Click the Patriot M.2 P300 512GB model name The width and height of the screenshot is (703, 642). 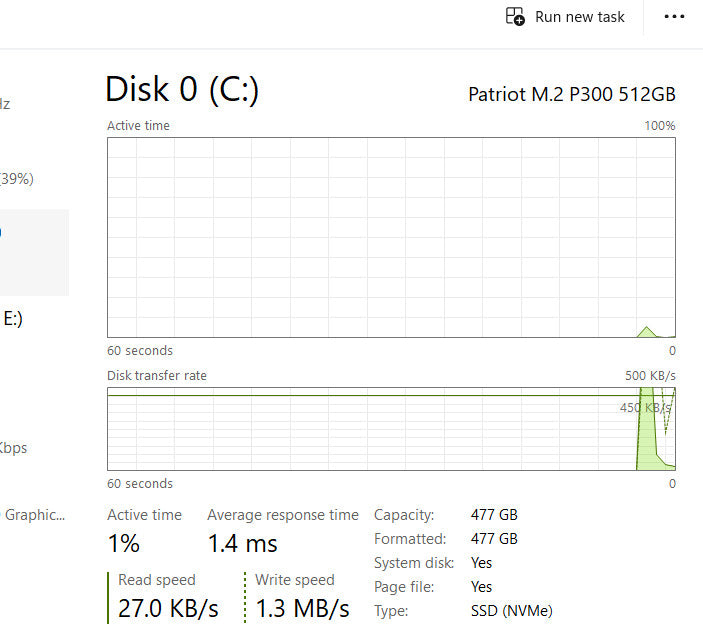(571, 94)
